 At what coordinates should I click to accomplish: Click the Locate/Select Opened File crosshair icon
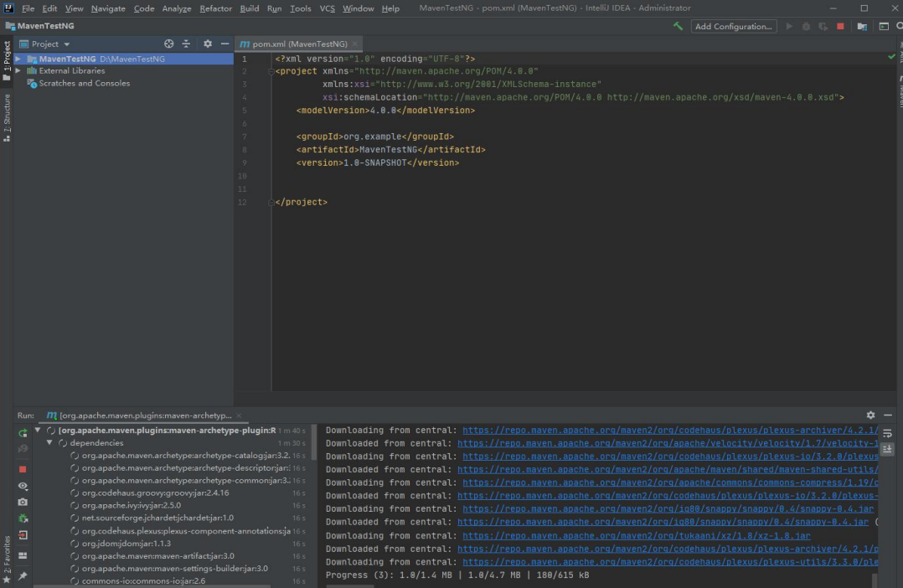[x=168, y=44]
